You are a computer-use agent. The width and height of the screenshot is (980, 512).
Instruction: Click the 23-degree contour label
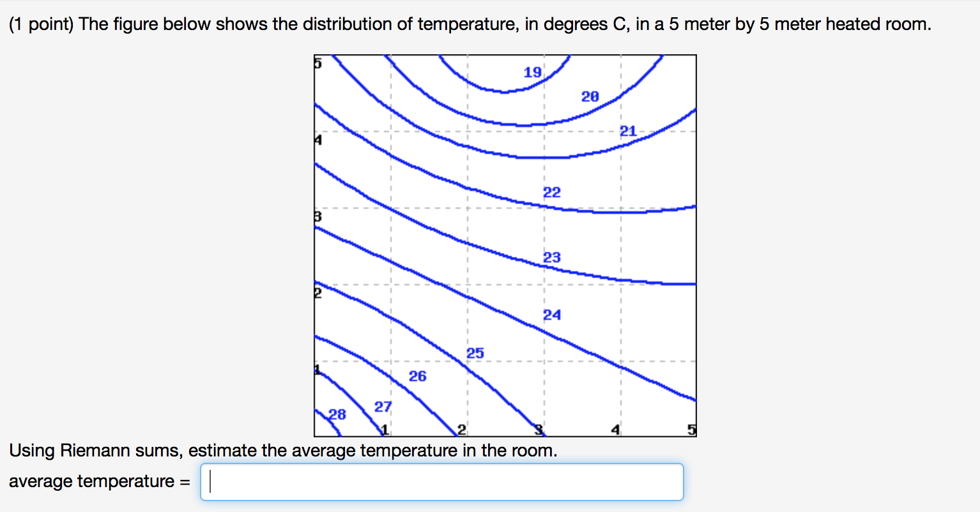[x=552, y=257]
